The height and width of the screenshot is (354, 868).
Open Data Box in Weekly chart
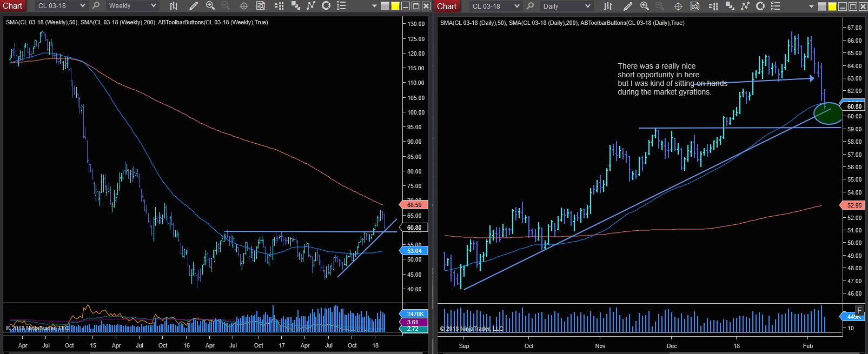(x=261, y=6)
